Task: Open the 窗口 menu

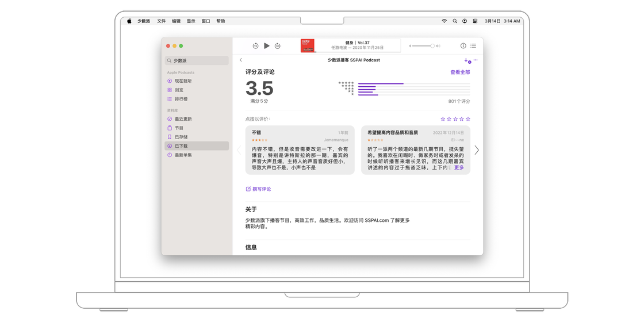Action: click(x=206, y=21)
